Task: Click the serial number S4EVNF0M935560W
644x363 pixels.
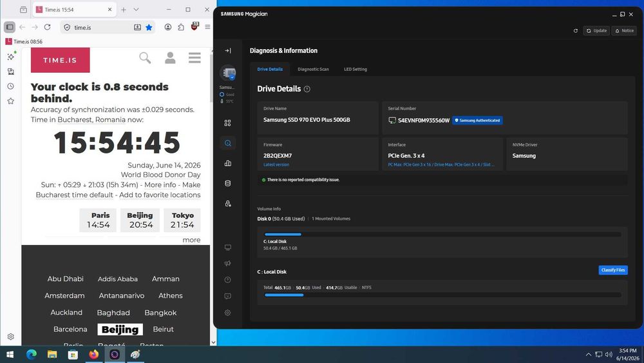Action: 424,121
